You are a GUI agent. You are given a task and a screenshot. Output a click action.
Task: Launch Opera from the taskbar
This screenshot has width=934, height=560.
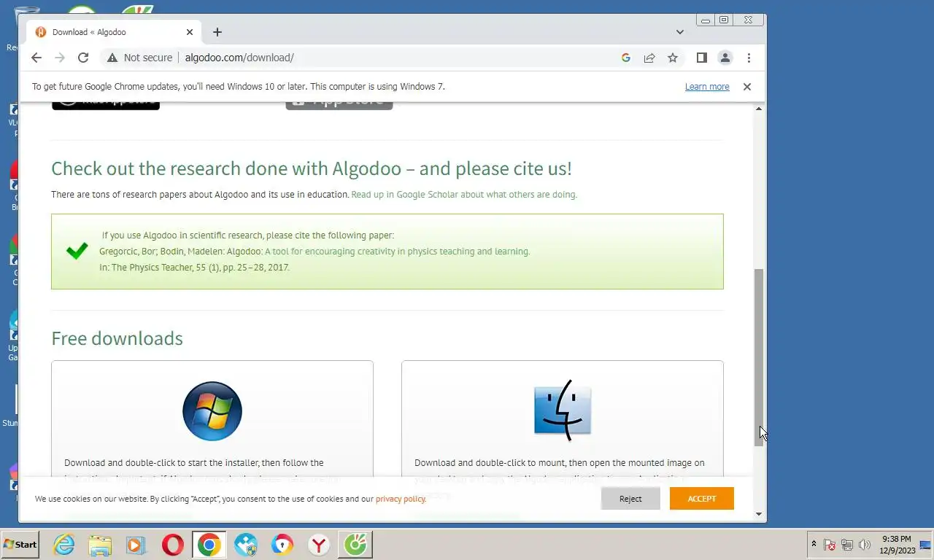[173, 545]
